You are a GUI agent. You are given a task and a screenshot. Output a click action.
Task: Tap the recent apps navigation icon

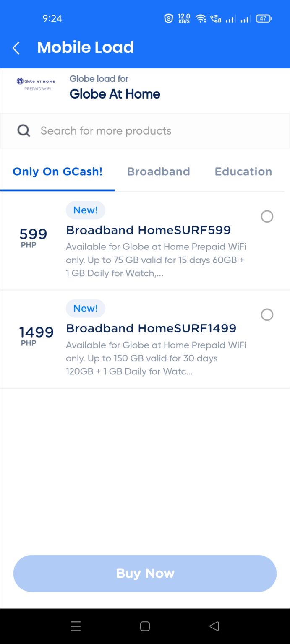(x=76, y=626)
